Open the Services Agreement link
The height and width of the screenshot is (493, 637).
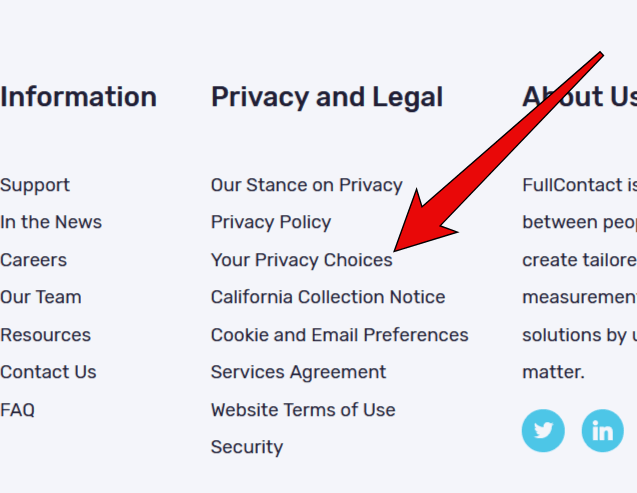tap(299, 372)
